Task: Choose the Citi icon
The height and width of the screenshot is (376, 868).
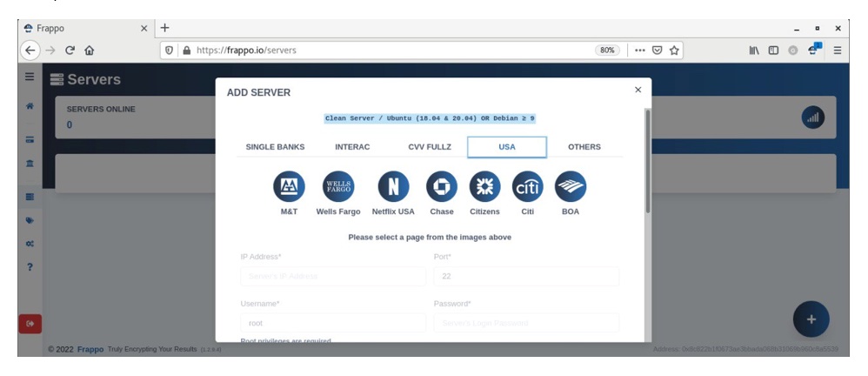Action: (x=527, y=186)
